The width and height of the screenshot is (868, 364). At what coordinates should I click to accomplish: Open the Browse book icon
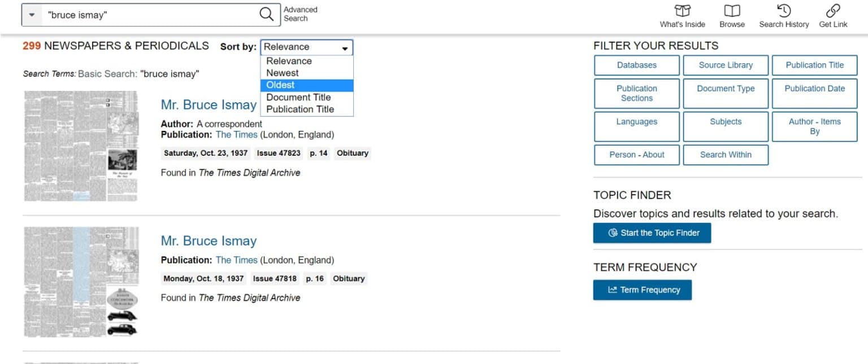pos(732,11)
